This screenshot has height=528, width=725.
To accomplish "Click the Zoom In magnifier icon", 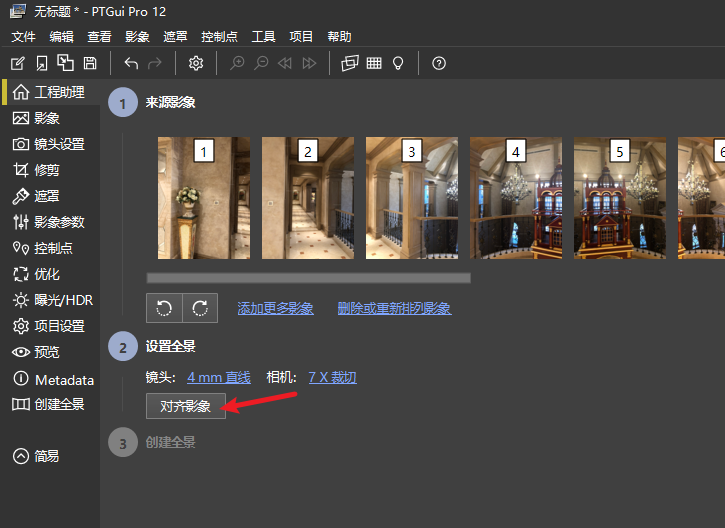I will (237, 63).
